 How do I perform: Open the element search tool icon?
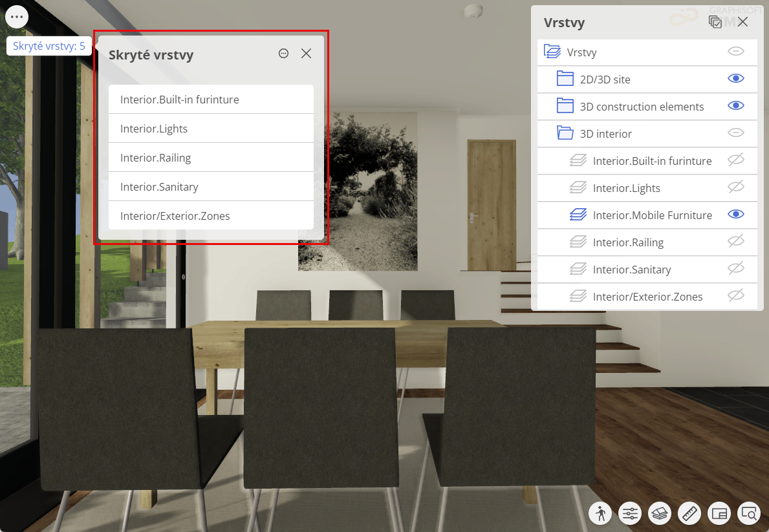tap(749, 513)
